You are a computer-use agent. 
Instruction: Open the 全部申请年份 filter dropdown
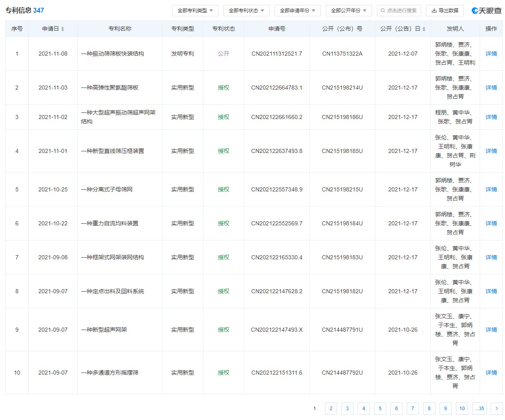297,11
